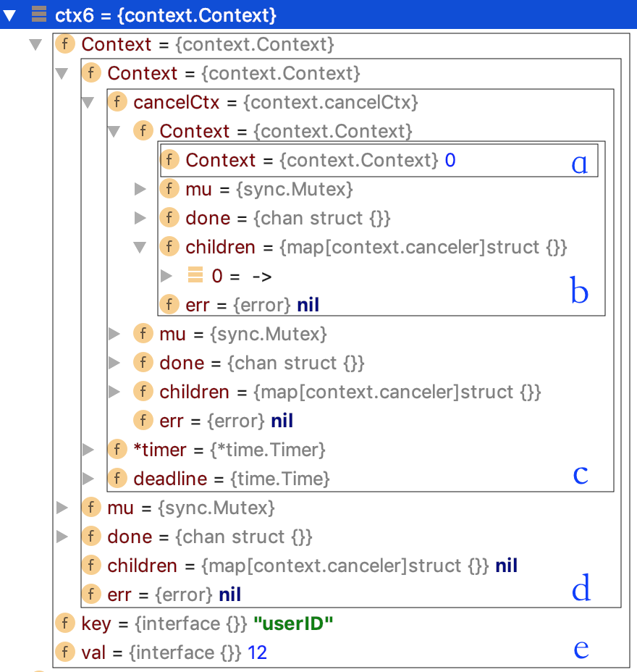Select the *timer = {*time.Timer} row
This screenshot has width=637, height=672.
[229, 450]
